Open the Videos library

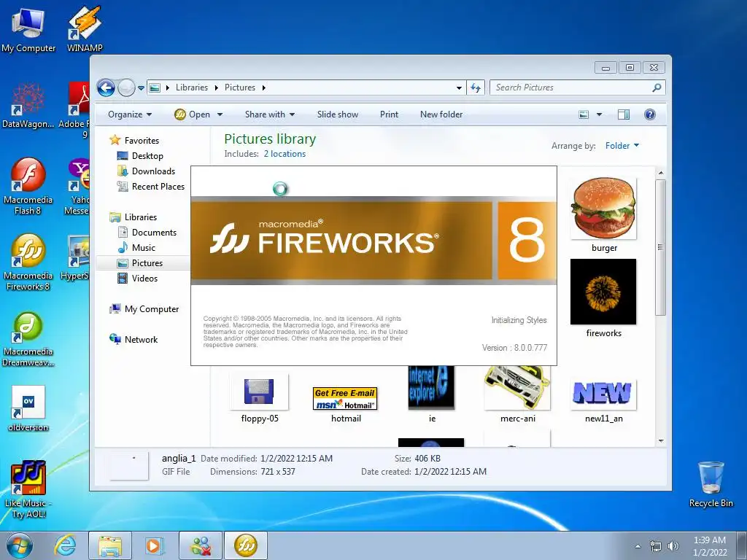point(144,278)
